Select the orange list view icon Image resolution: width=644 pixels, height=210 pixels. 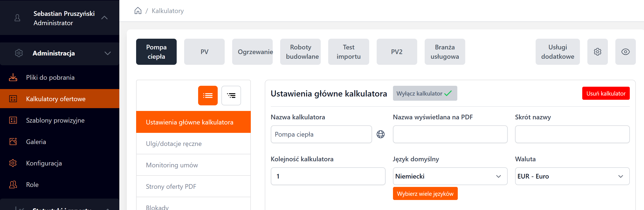[x=208, y=96]
